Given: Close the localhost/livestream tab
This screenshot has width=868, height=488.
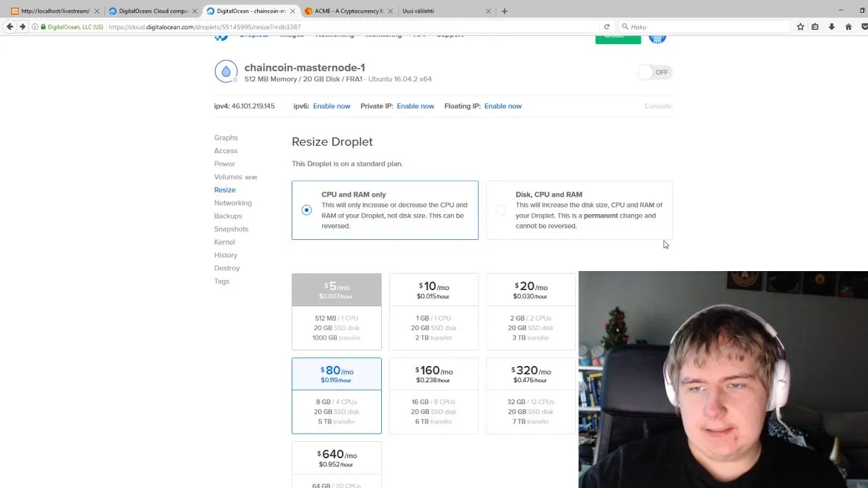Looking at the screenshot, I should pos(96,11).
